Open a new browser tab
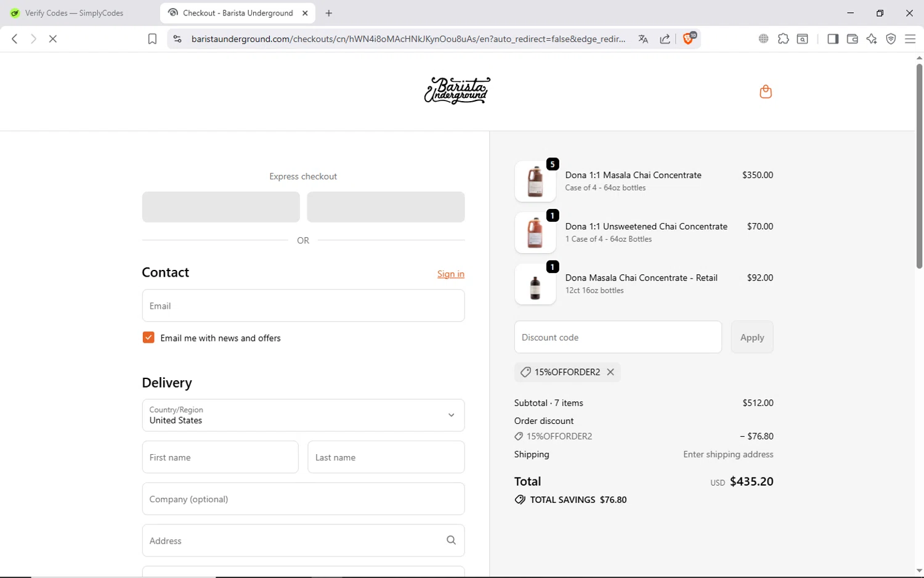The height and width of the screenshot is (578, 924). tap(329, 13)
